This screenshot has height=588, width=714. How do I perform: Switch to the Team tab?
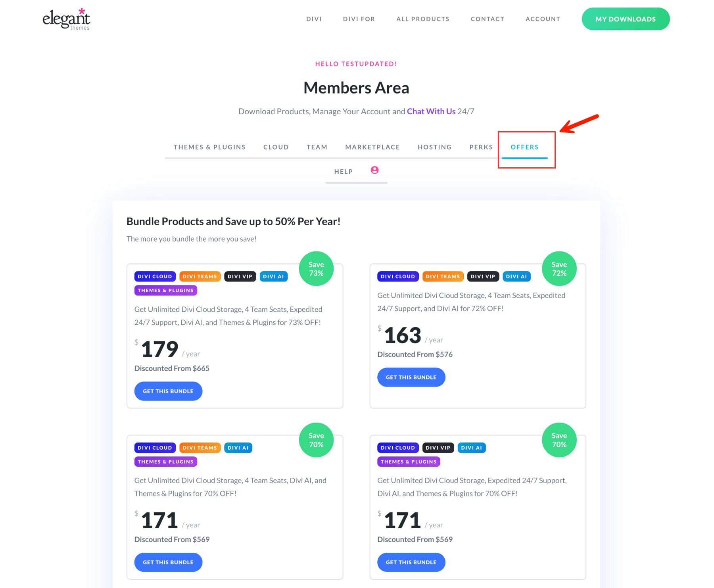click(317, 147)
